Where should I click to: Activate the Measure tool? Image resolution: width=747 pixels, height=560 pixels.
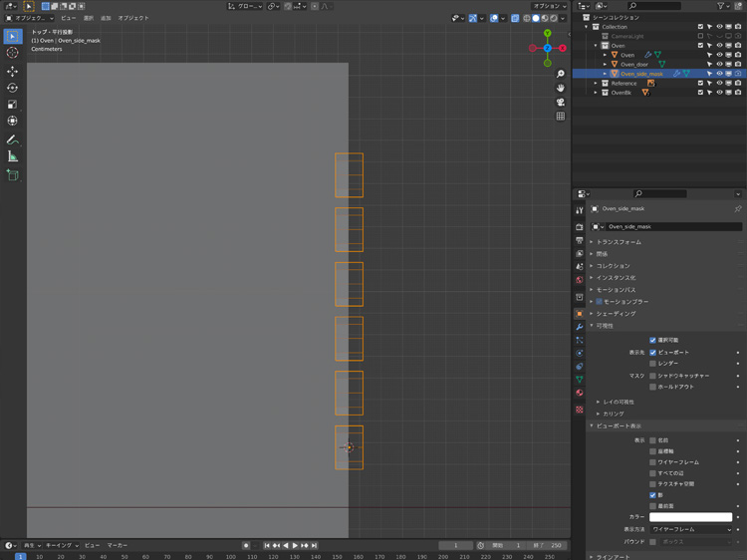(13, 156)
